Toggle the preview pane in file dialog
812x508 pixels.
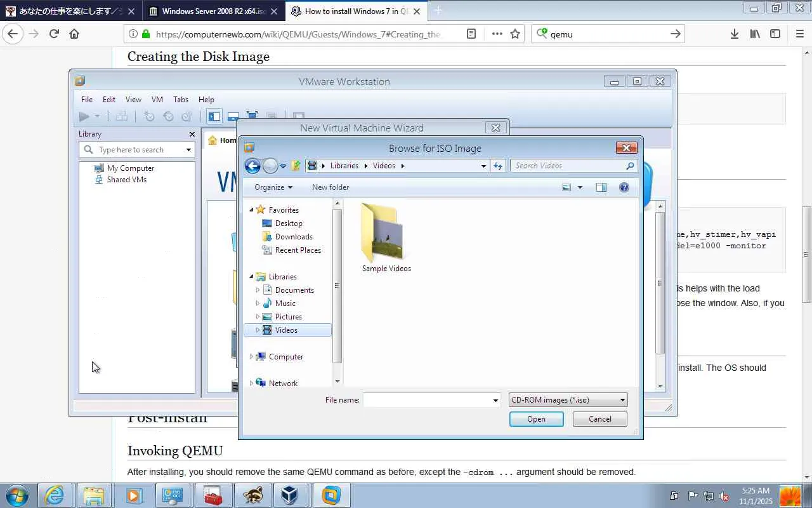(x=601, y=187)
